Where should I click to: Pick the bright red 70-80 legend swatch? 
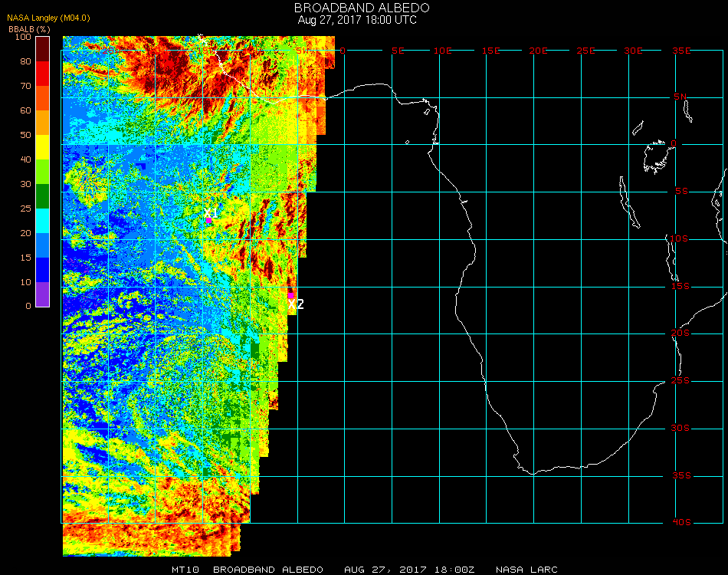click(43, 74)
